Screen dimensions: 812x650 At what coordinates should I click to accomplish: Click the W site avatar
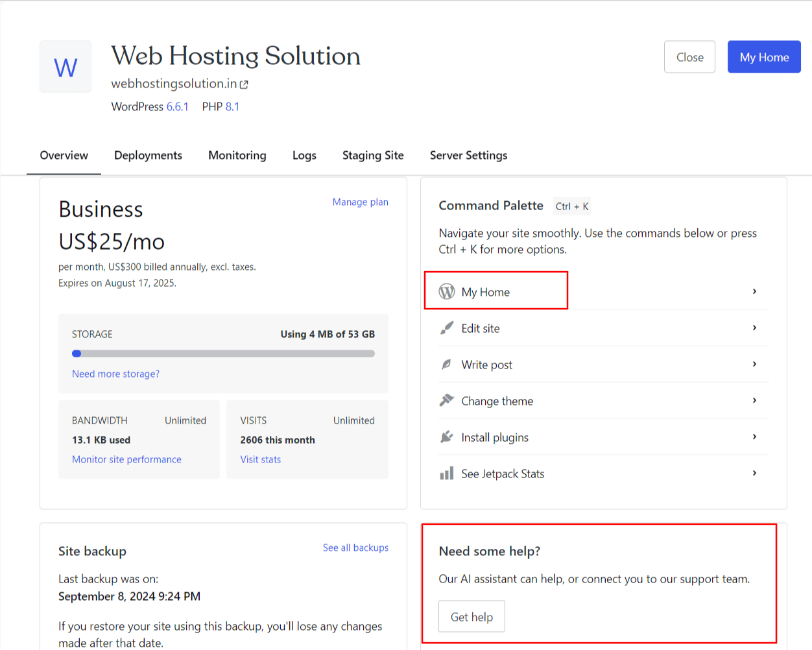(65, 66)
